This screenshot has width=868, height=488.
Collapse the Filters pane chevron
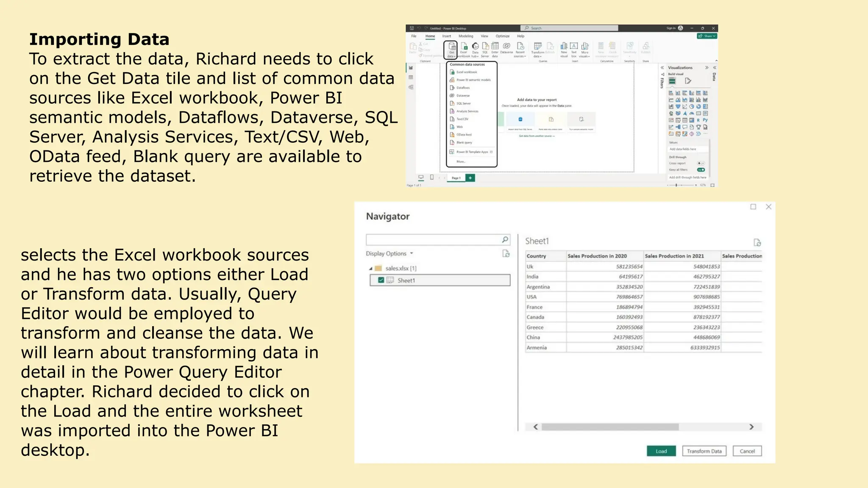pyautogui.click(x=662, y=68)
